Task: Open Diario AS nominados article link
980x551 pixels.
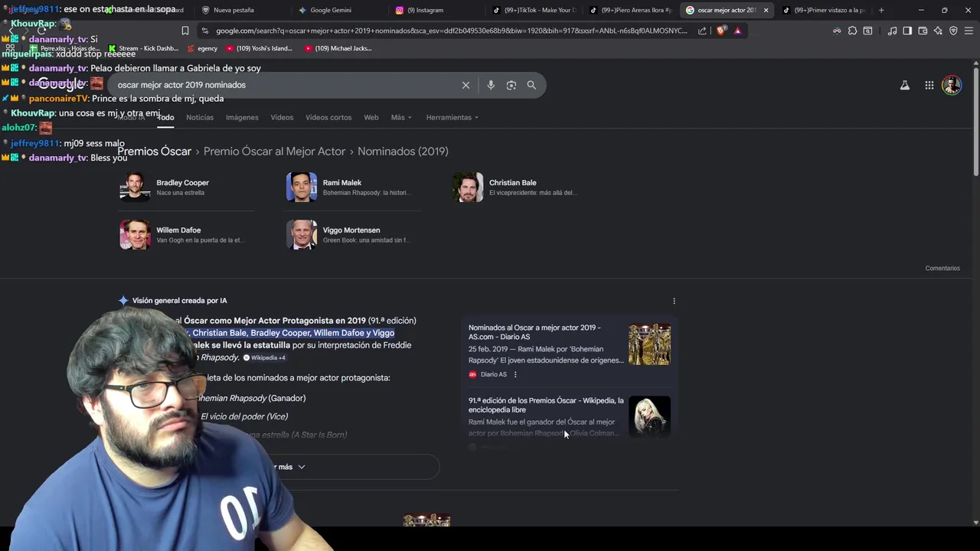Action: [x=534, y=332]
